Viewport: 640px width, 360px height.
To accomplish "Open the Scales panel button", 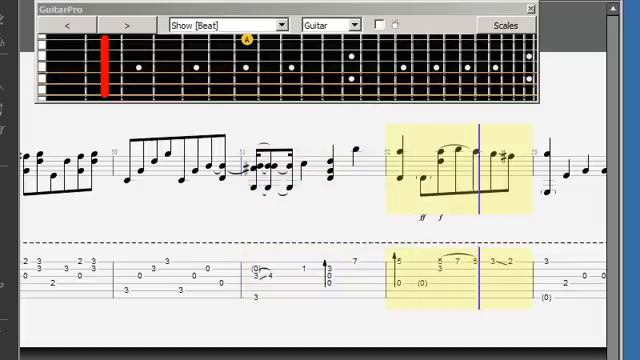I will [x=506, y=25].
